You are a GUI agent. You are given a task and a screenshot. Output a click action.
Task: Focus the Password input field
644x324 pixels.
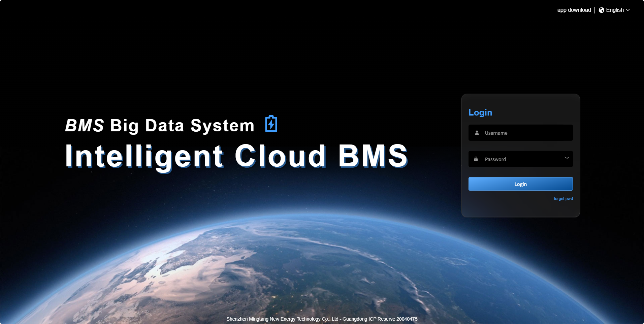(x=520, y=159)
